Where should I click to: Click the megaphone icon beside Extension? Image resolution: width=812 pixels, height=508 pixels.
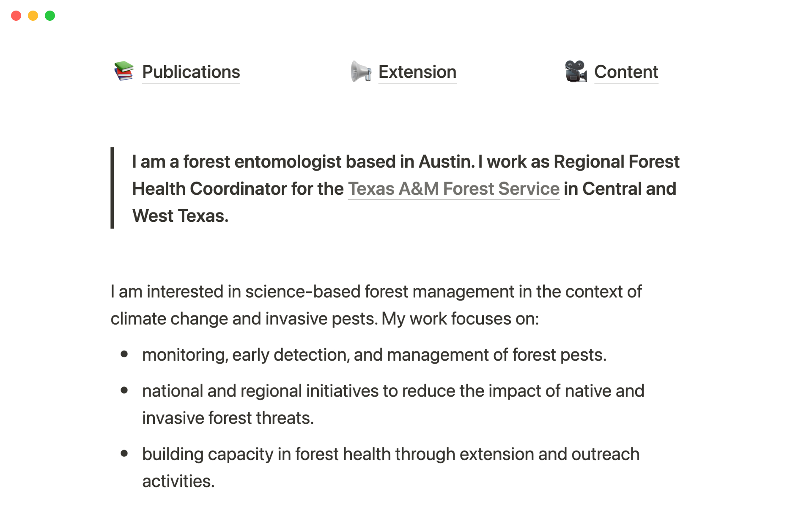pyautogui.click(x=361, y=71)
